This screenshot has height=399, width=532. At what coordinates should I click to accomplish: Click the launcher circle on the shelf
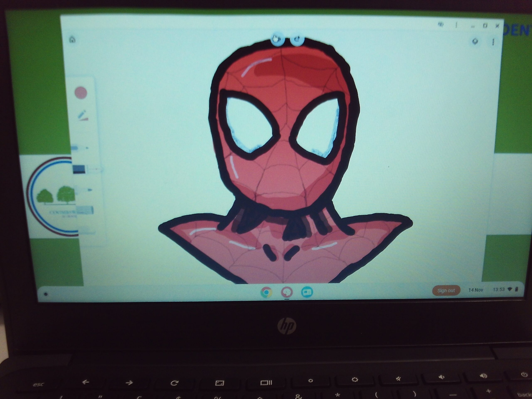tap(46, 294)
